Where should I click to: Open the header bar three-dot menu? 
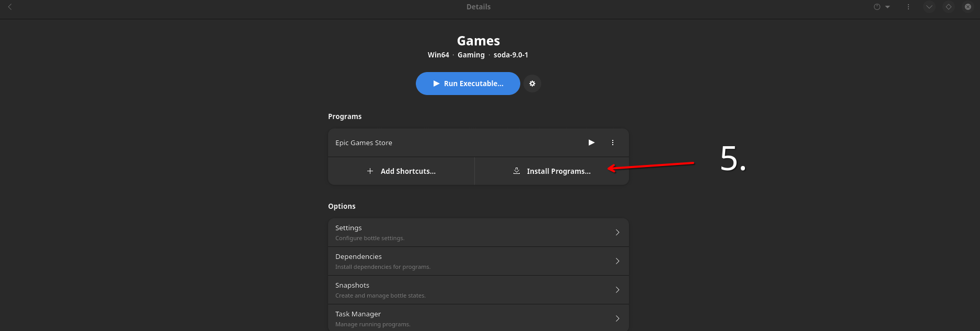coord(908,7)
